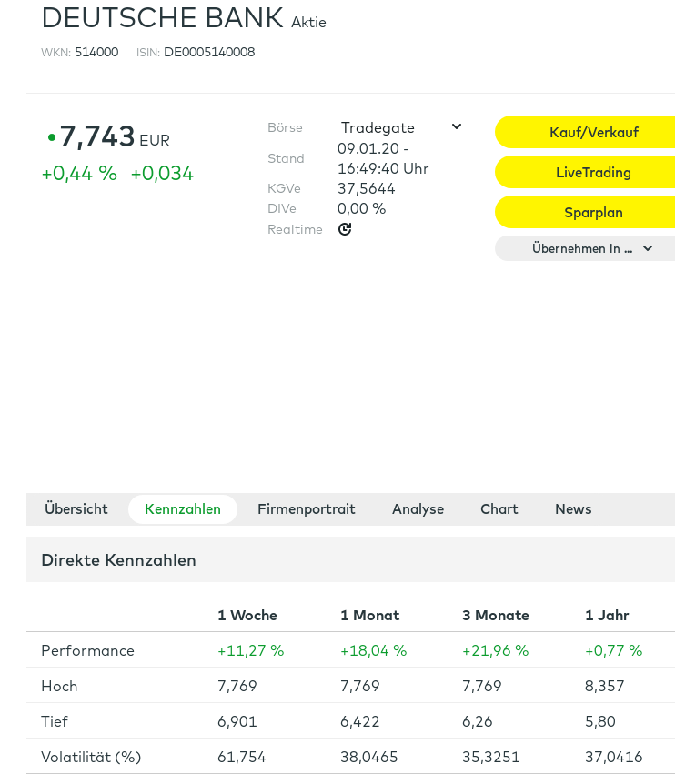The width and height of the screenshot is (675, 784).
Task: Select the Kennzahlen tab
Action: click(183, 509)
